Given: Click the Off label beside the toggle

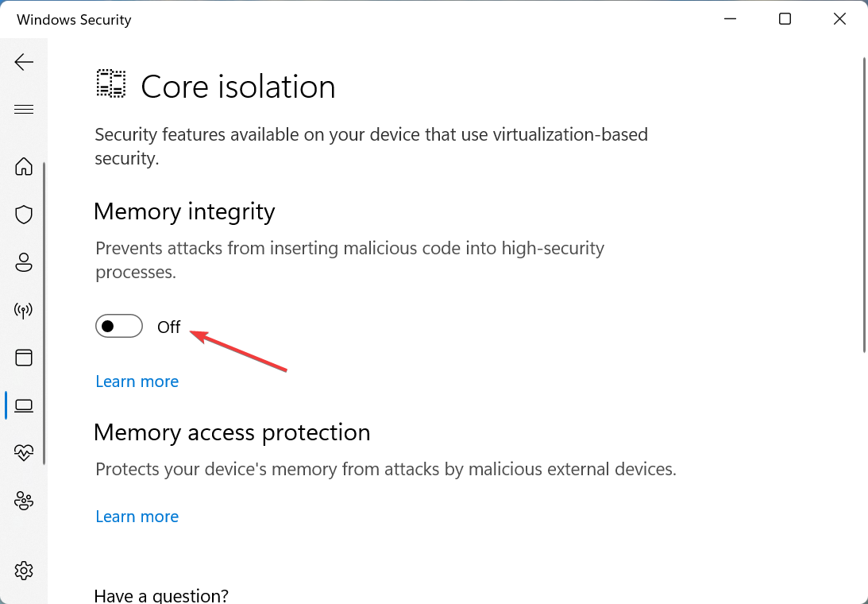Looking at the screenshot, I should tap(168, 327).
